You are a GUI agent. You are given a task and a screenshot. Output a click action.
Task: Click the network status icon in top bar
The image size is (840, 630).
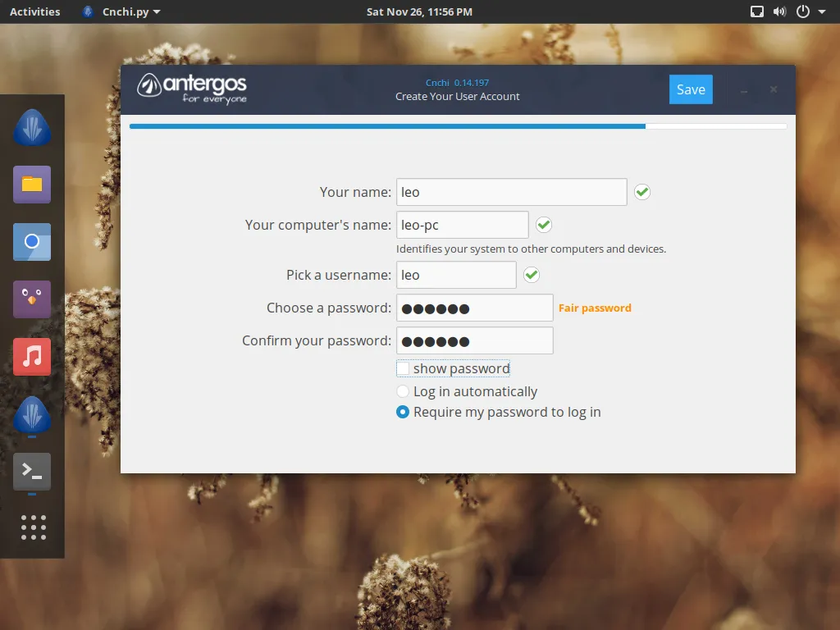pyautogui.click(x=757, y=11)
